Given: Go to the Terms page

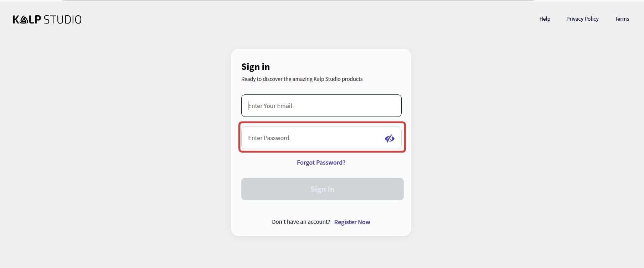Looking at the screenshot, I should (622, 19).
